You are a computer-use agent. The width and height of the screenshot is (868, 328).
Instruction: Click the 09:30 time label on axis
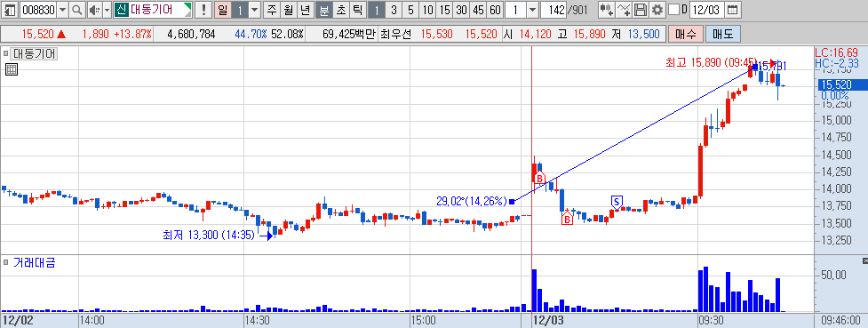point(711,320)
